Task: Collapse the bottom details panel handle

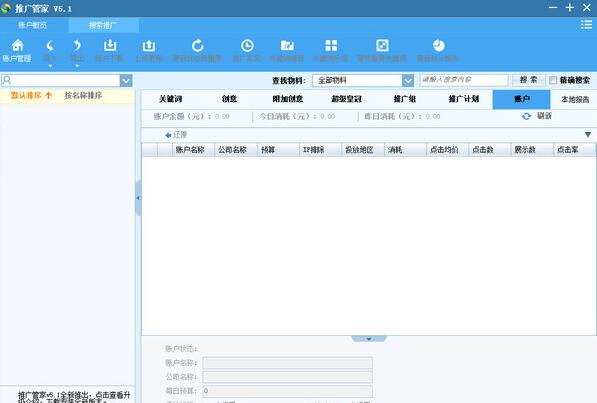Action: (369, 339)
